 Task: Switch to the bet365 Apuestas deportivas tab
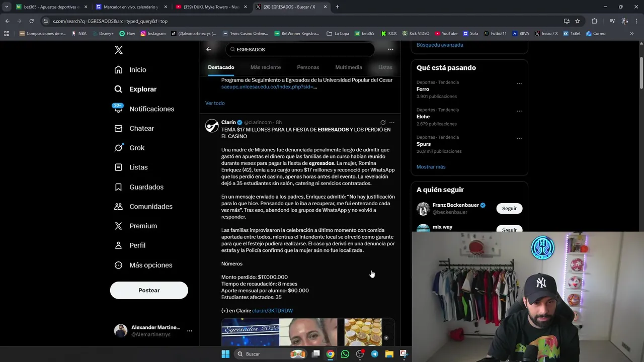(51, 7)
